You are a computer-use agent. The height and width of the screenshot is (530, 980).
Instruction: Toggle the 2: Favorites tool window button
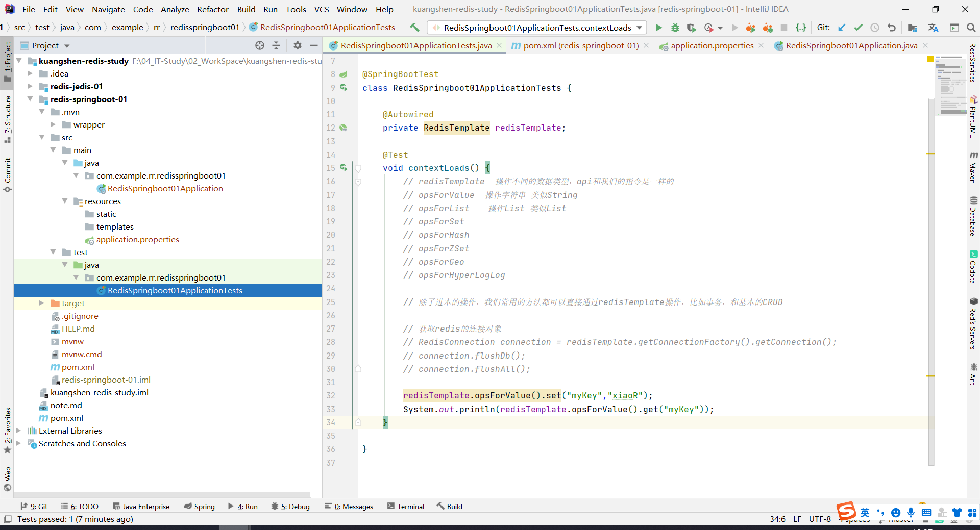pos(8,430)
